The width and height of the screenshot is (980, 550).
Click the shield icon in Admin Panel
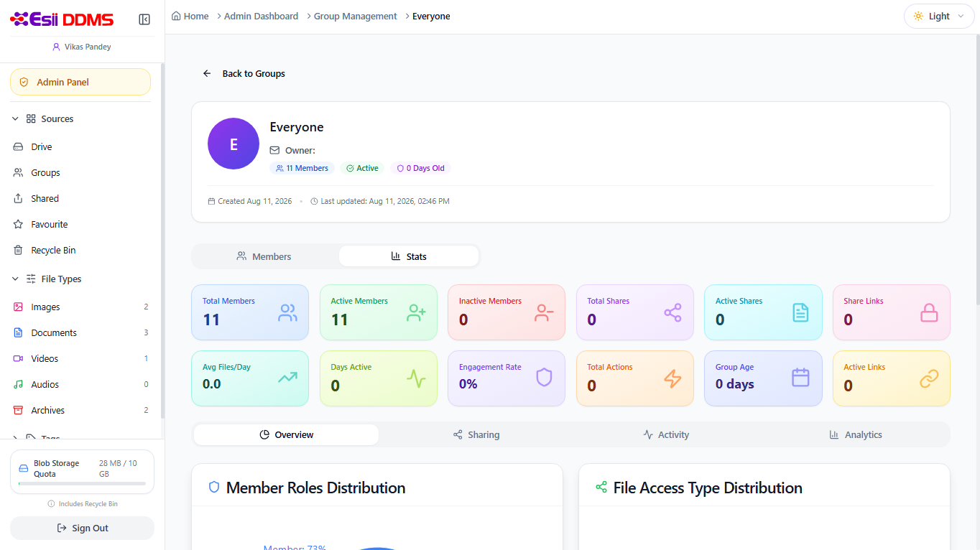[24, 82]
